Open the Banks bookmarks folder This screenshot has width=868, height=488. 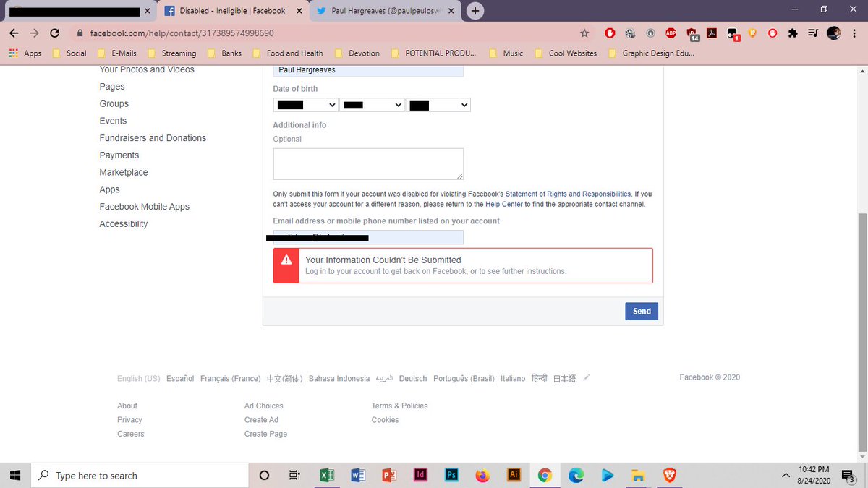225,53
